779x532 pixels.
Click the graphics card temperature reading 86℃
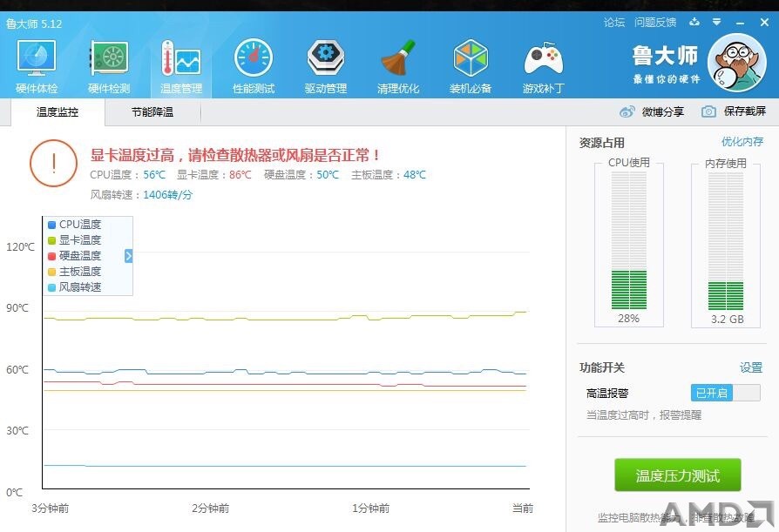pos(240,175)
